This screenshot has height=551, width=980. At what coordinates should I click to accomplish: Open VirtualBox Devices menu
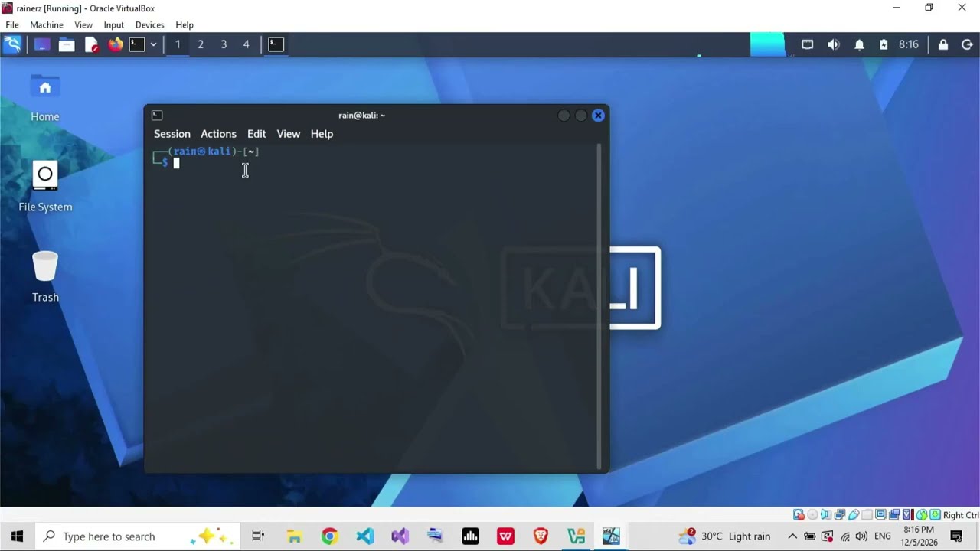(150, 24)
